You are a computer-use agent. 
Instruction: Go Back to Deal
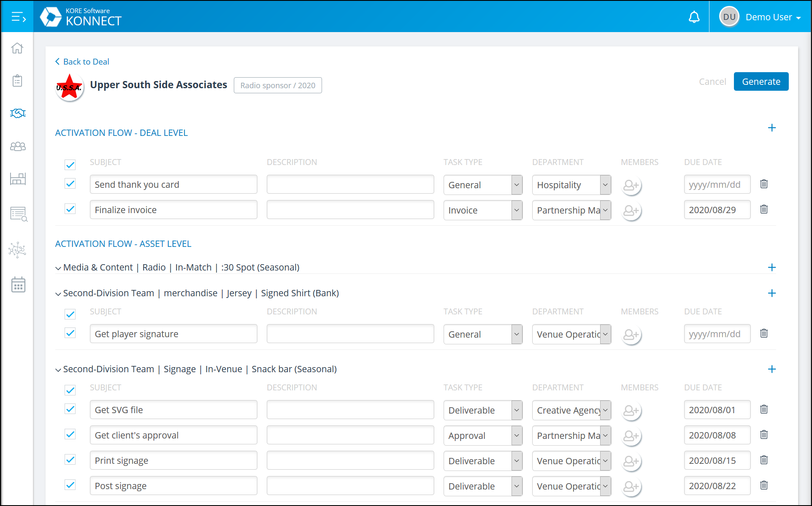82,62
